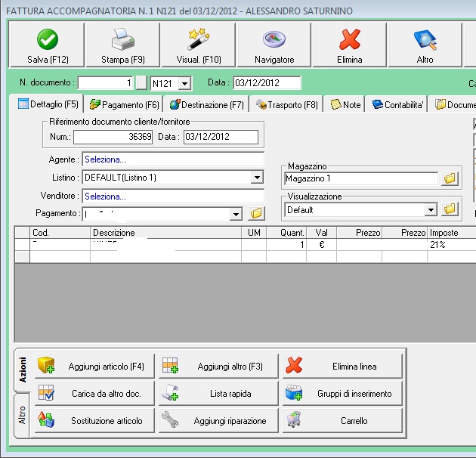Click the Data field 03/12/2012 at top

tap(267, 82)
